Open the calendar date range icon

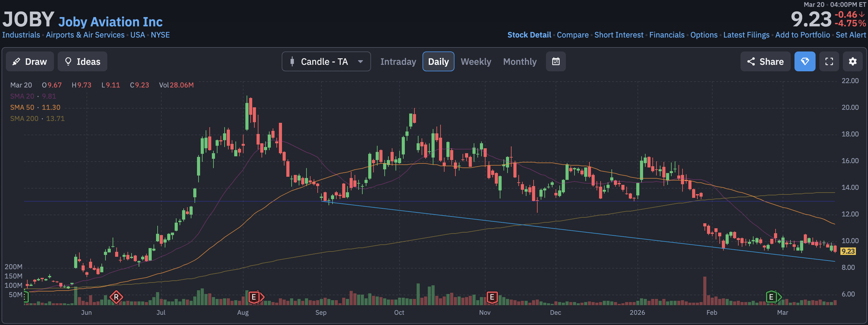point(556,61)
